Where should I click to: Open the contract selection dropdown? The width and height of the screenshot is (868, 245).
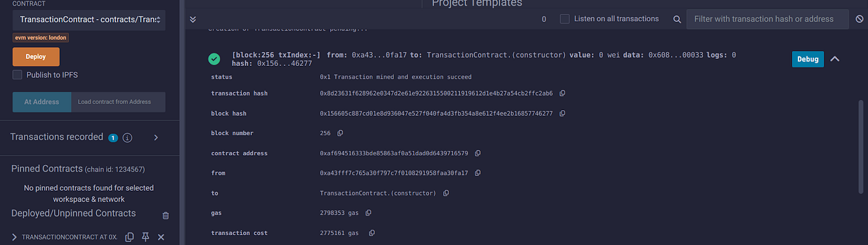[89, 20]
